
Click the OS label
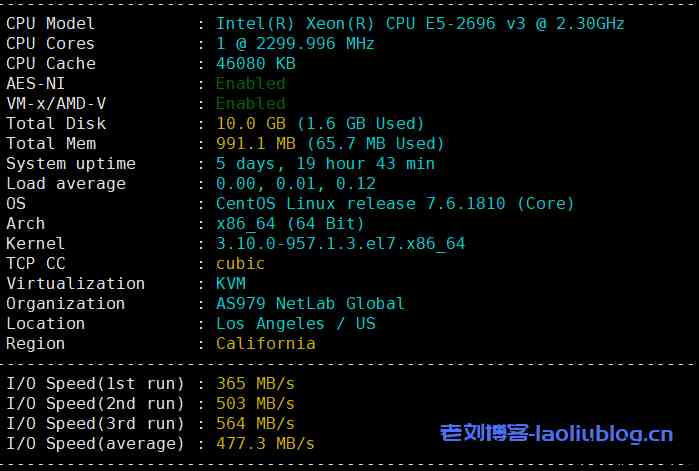click(x=16, y=204)
